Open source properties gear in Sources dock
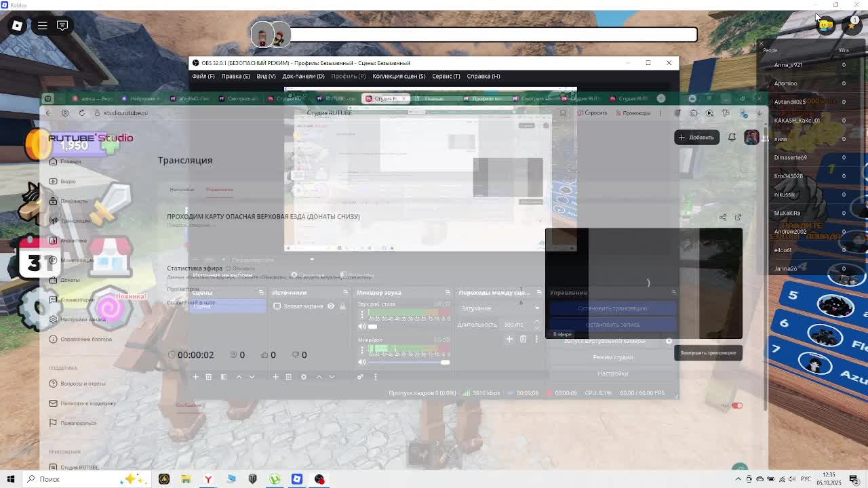Viewport: 868px width, 488px height. point(303,377)
